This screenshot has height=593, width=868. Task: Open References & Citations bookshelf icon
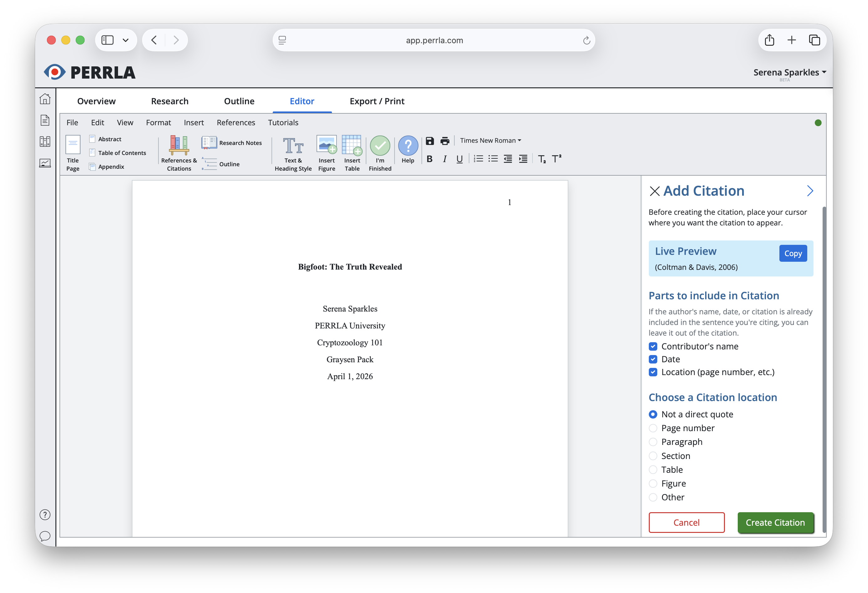click(x=179, y=145)
